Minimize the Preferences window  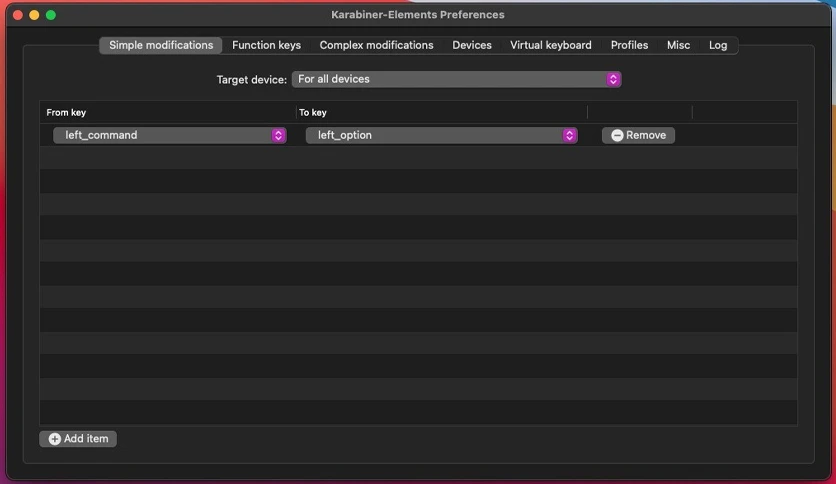tap(34, 15)
